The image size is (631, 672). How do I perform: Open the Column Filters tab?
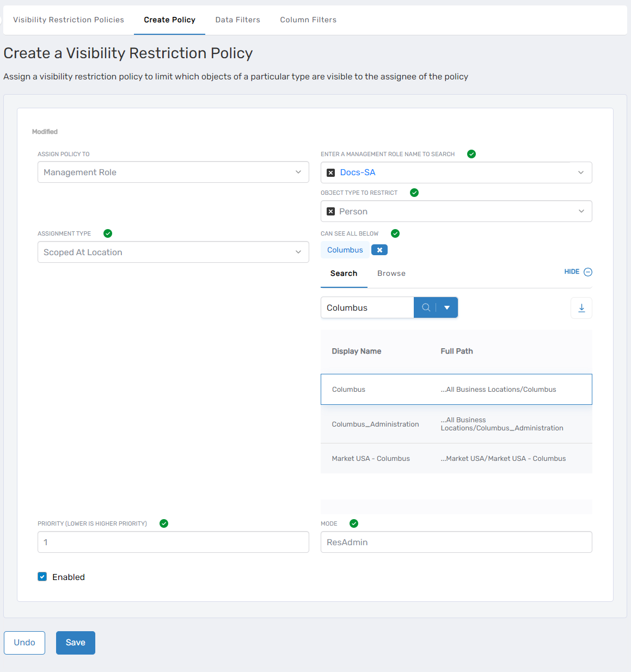308,20
